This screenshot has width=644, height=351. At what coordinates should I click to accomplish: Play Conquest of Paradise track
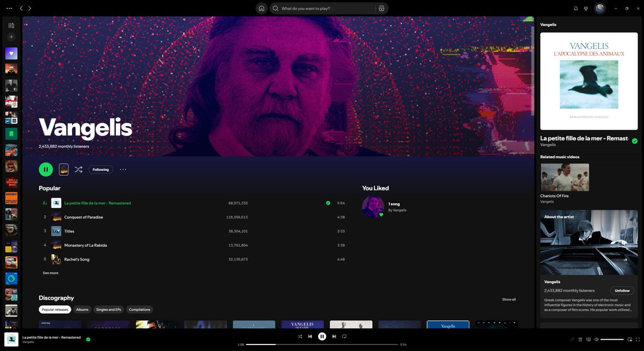(x=83, y=217)
